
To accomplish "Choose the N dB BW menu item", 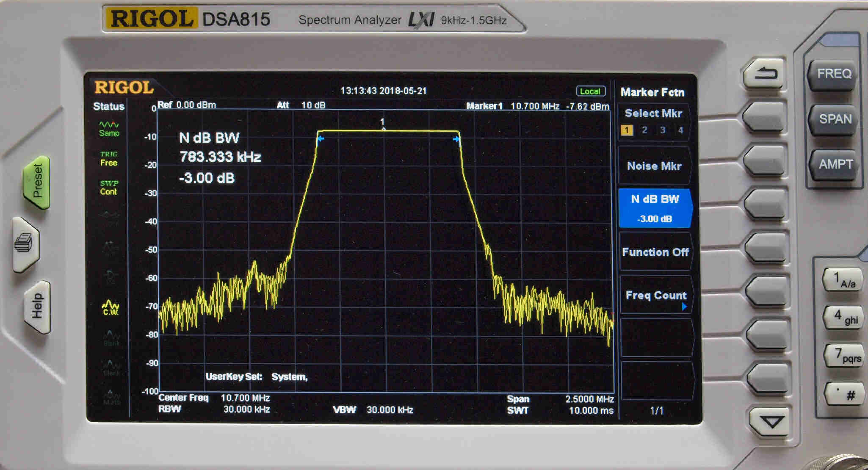I will [655, 208].
